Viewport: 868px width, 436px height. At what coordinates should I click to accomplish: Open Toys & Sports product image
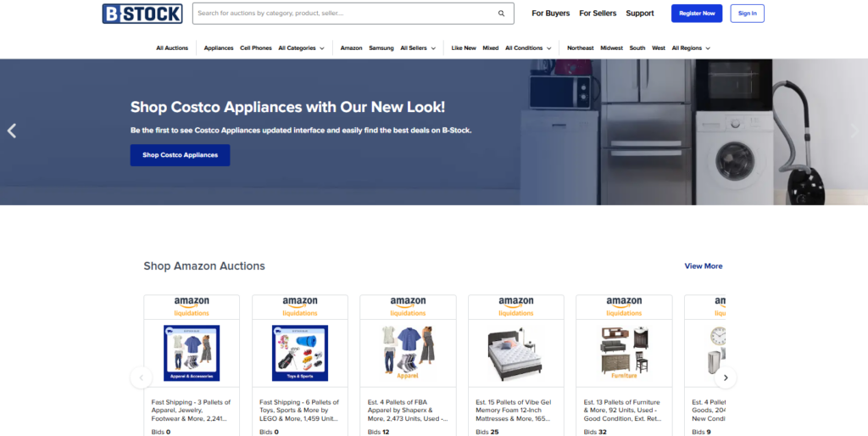click(x=300, y=353)
